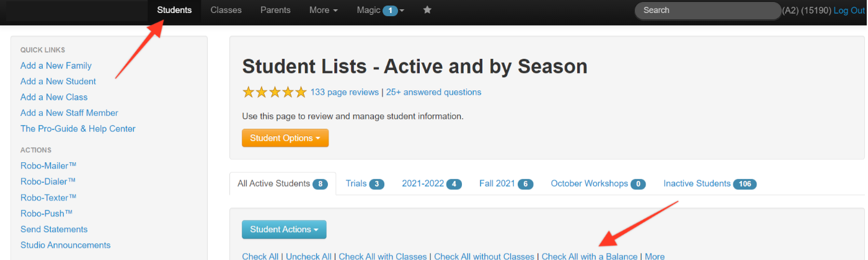
Task: Open The Pro-Guide & Help Center
Action: click(x=78, y=129)
